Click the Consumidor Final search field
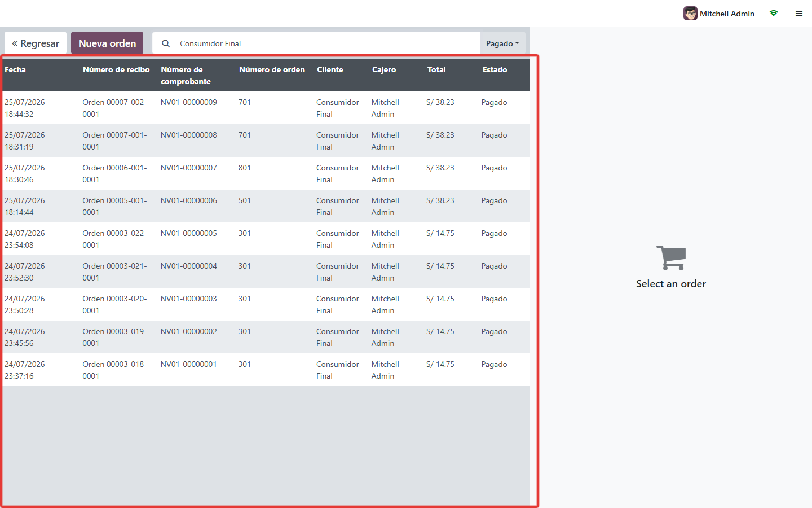This screenshot has height=508, width=812. (x=328, y=43)
